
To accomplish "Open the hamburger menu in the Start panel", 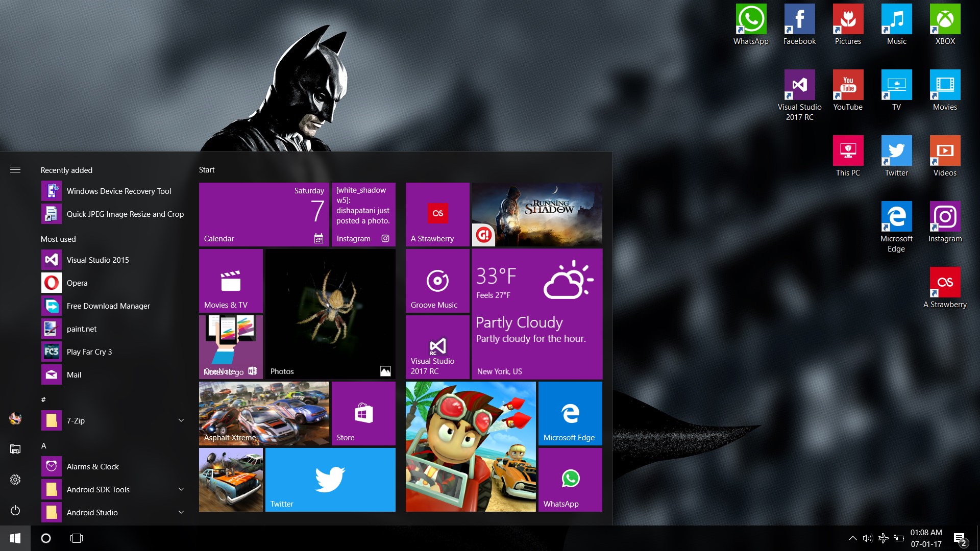I will (15, 170).
